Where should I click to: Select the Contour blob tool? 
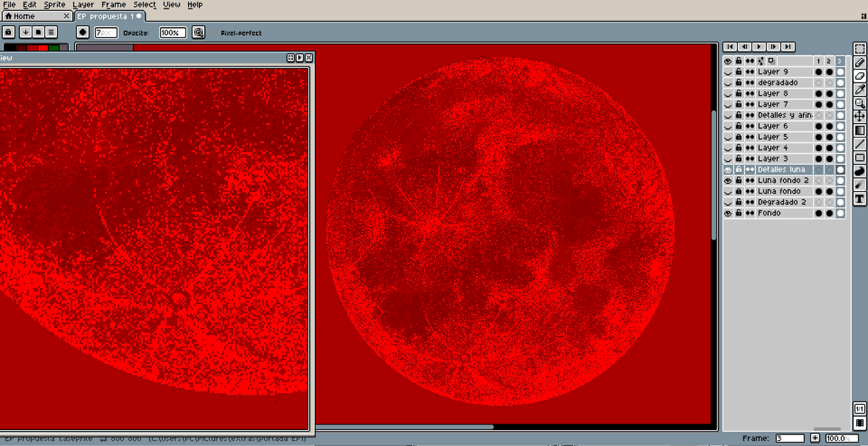tap(860, 171)
